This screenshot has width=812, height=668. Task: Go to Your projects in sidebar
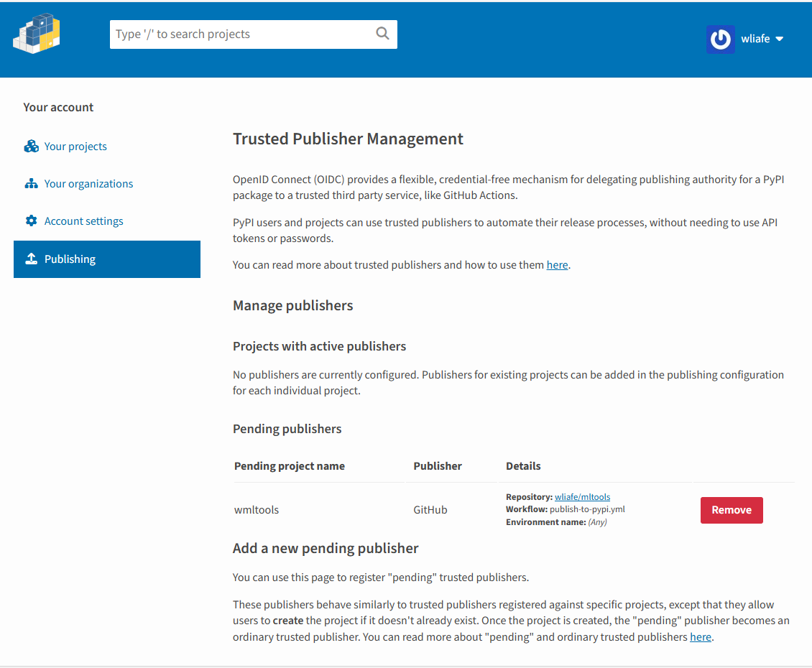[75, 147]
